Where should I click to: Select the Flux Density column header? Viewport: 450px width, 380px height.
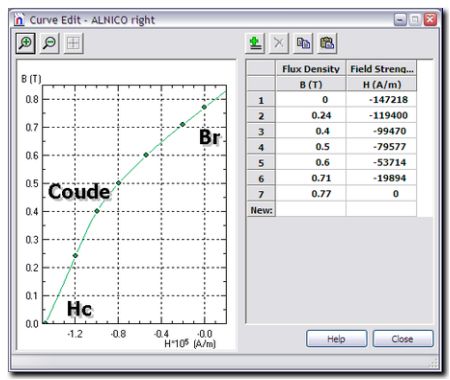pos(311,69)
